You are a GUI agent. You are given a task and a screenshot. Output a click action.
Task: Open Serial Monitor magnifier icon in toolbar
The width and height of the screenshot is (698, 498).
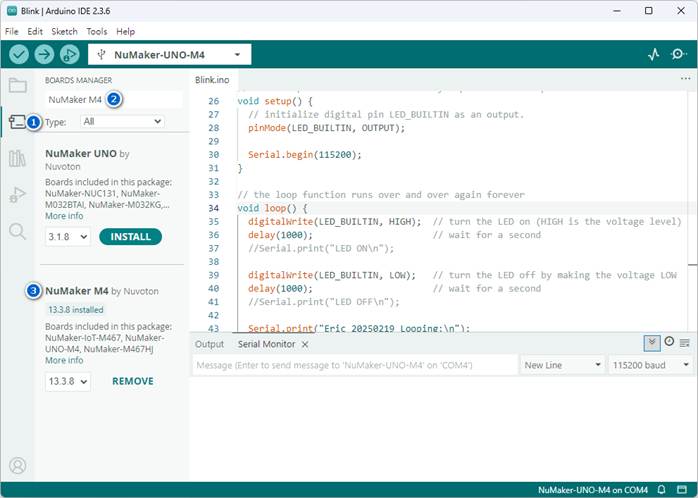coord(680,54)
